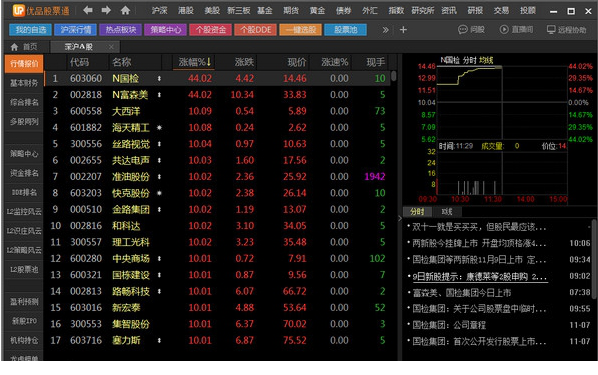This screenshot has height=375, width=598.
Task: Select stock code 603060 cell
Action: pyautogui.click(x=86, y=79)
